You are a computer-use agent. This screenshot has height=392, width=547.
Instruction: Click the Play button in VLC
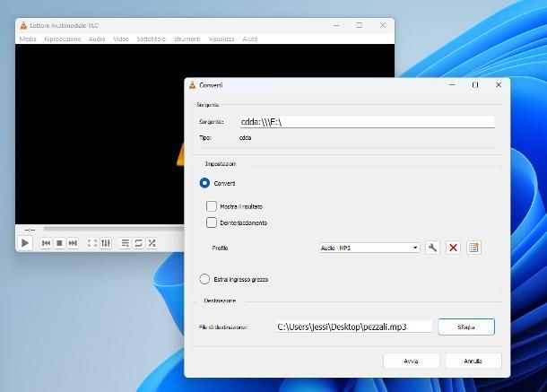[25, 243]
